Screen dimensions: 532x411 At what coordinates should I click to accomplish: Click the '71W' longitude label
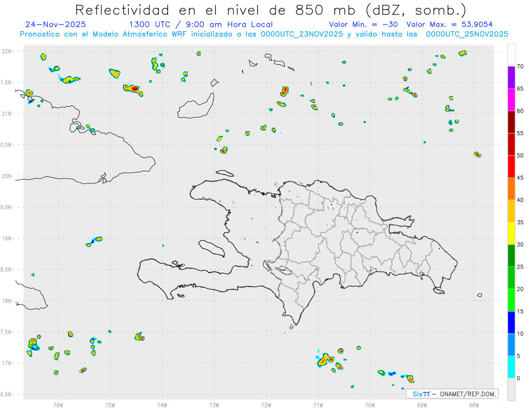point(318,405)
